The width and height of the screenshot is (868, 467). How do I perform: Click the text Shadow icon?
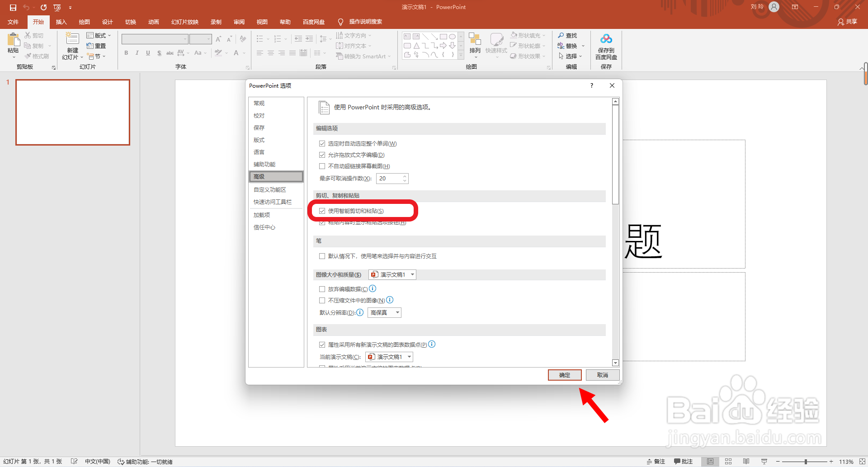(x=159, y=53)
